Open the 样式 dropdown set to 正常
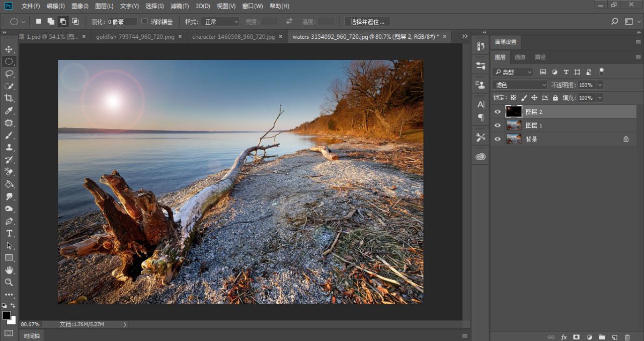This screenshot has height=341, width=644. pyautogui.click(x=220, y=22)
